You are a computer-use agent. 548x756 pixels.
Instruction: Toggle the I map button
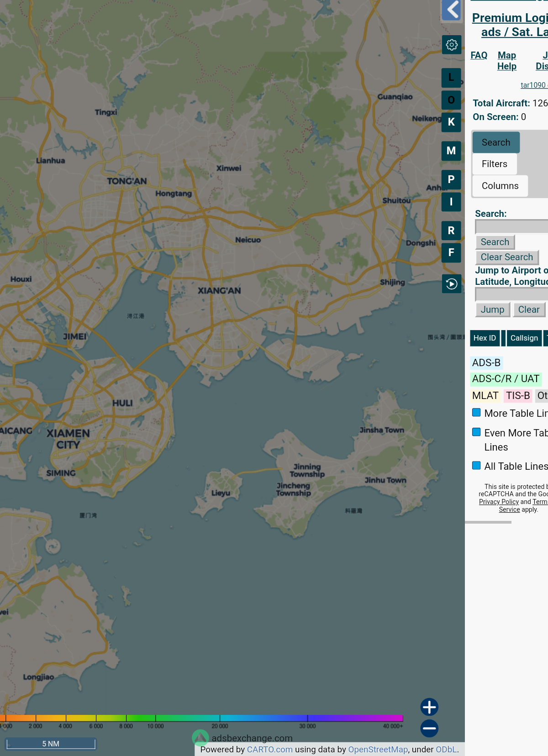click(x=451, y=202)
